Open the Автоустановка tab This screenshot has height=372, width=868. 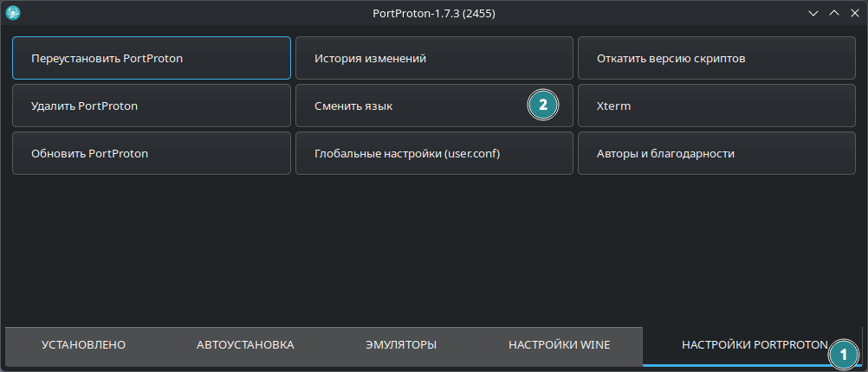pyautogui.click(x=245, y=345)
